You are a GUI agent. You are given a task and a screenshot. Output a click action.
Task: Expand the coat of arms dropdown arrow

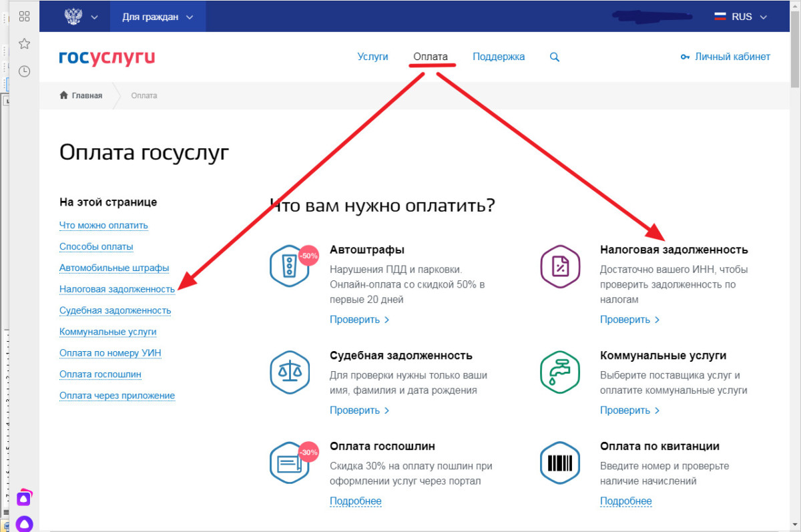point(94,17)
